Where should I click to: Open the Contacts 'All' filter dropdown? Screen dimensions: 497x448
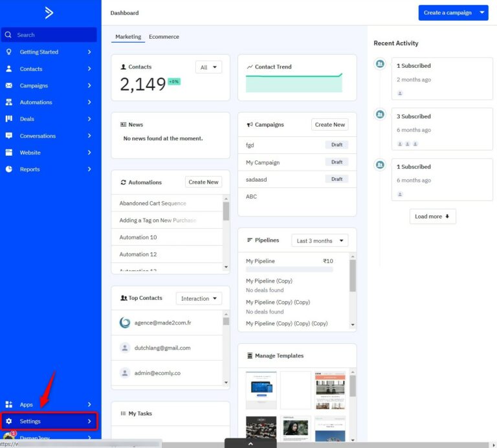pyautogui.click(x=208, y=67)
